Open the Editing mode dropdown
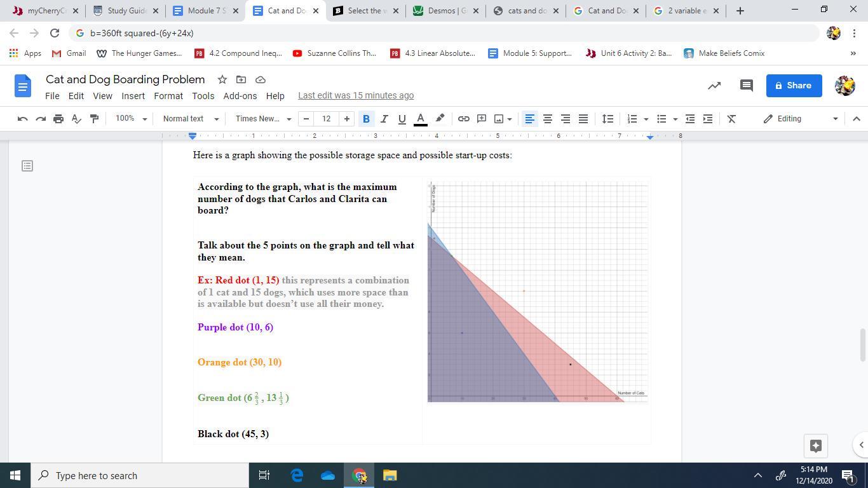868x488 pixels. click(801, 119)
